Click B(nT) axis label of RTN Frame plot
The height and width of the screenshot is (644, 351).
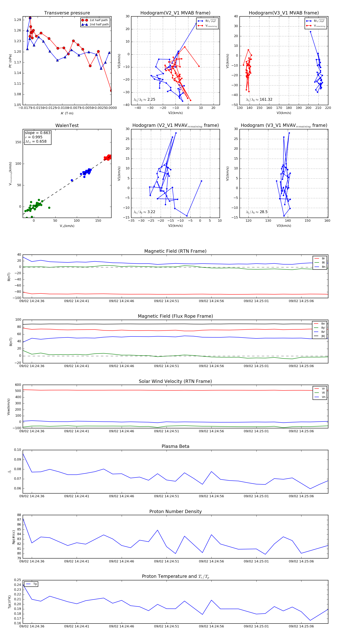[9, 277]
